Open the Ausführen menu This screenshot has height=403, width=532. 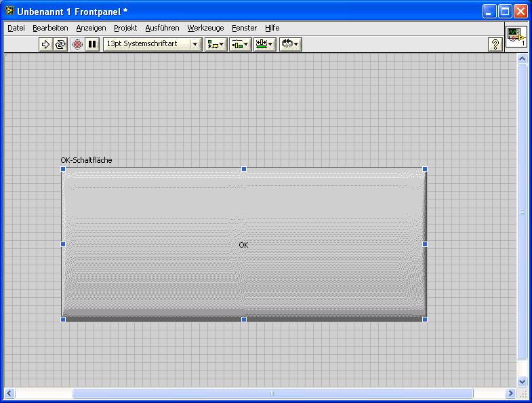pos(162,28)
